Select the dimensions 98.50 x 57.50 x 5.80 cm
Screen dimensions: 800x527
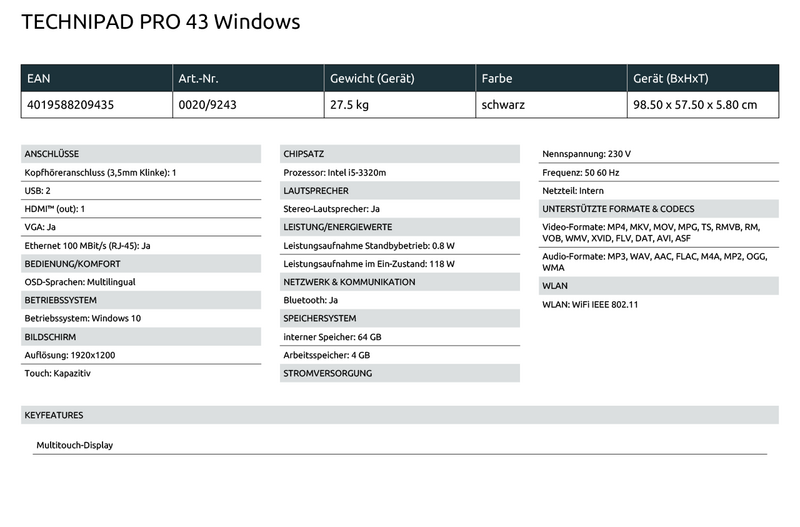(694, 104)
